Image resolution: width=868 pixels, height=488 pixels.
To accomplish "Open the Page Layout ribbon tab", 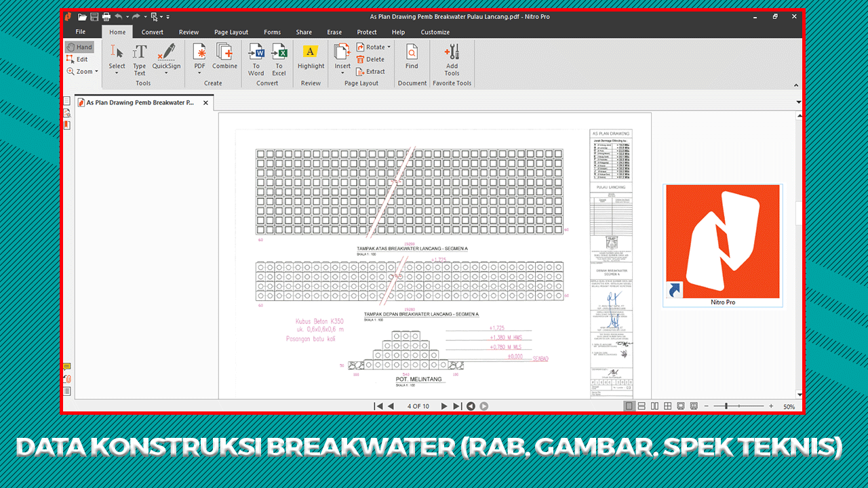I will pos(231,32).
